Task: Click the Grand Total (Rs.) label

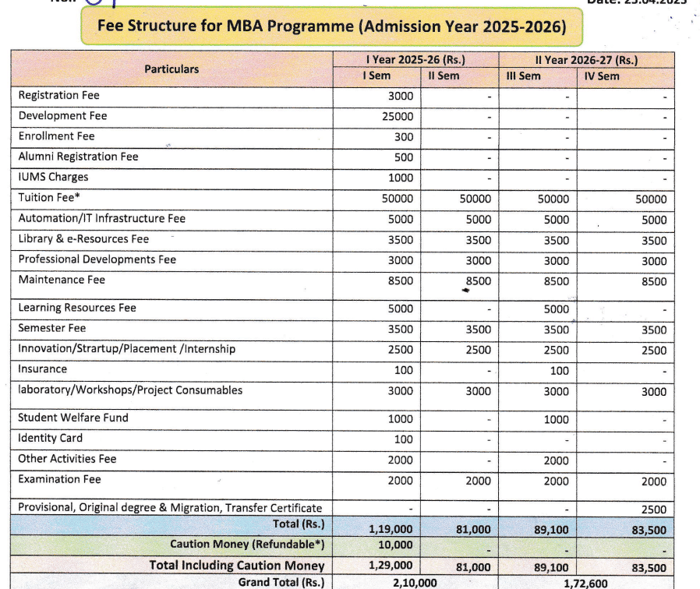Action: (281, 582)
